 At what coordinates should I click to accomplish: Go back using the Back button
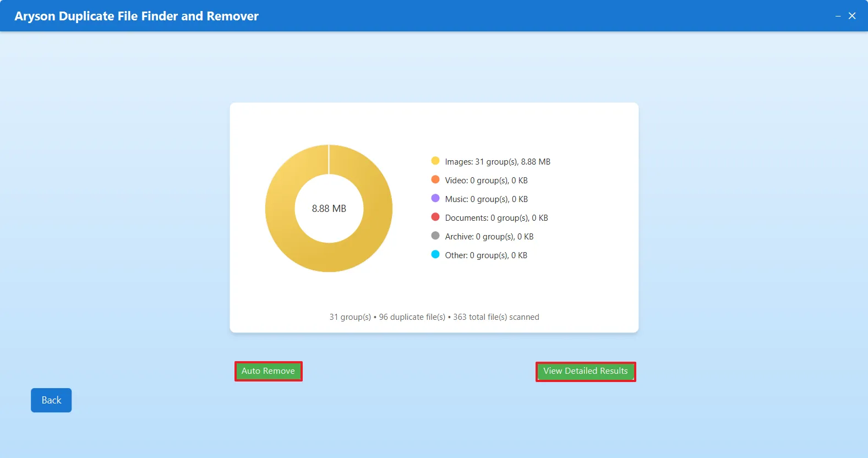point(51,400)
